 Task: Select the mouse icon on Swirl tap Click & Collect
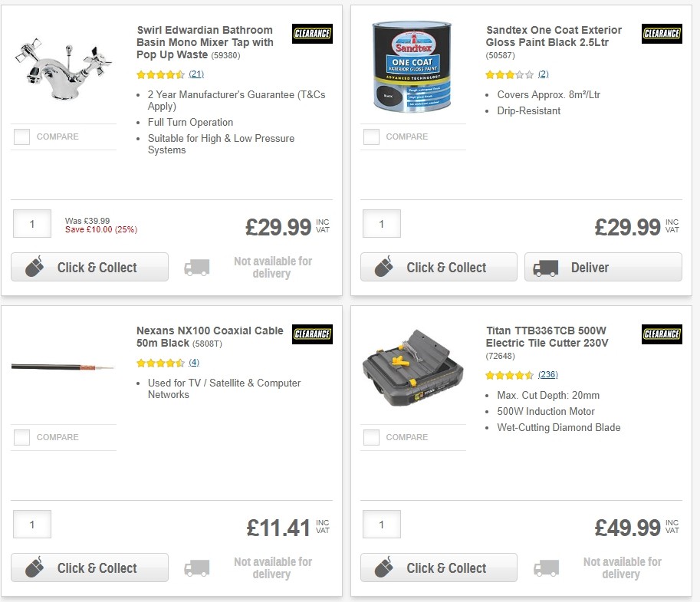pyautogui.click(x=32, y=267)
